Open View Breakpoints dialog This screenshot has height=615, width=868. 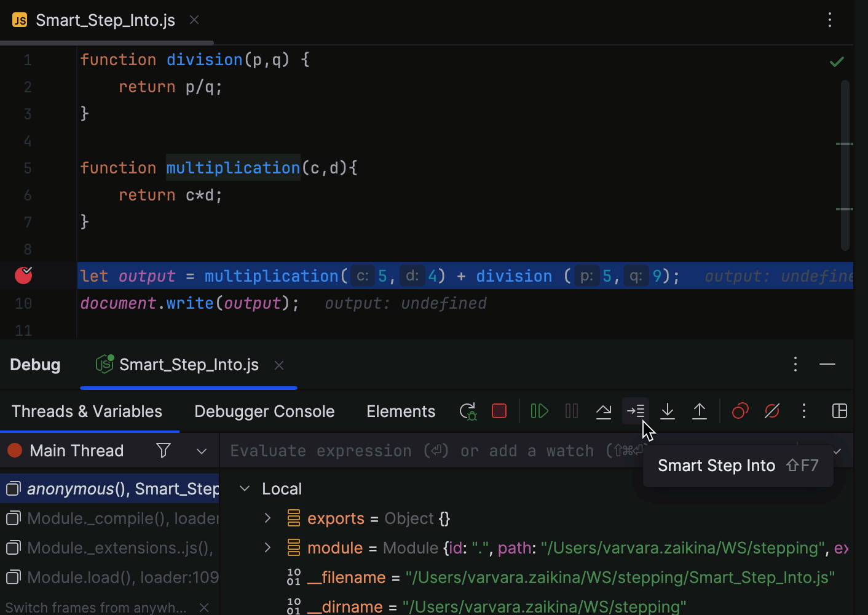pos(740,411)
